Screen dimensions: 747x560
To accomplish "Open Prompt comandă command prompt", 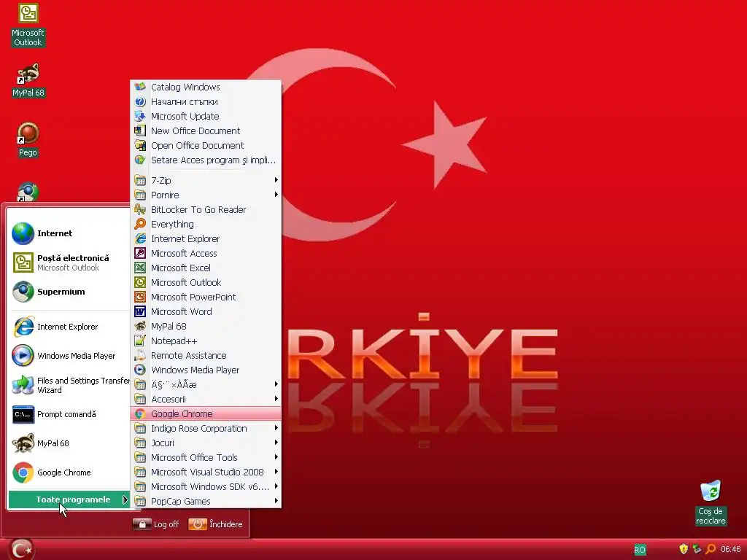I will 69,414.
